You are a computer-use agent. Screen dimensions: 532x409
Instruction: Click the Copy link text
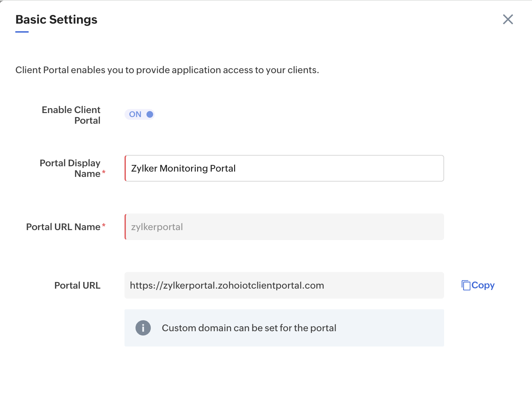click(x=483, y=285)
